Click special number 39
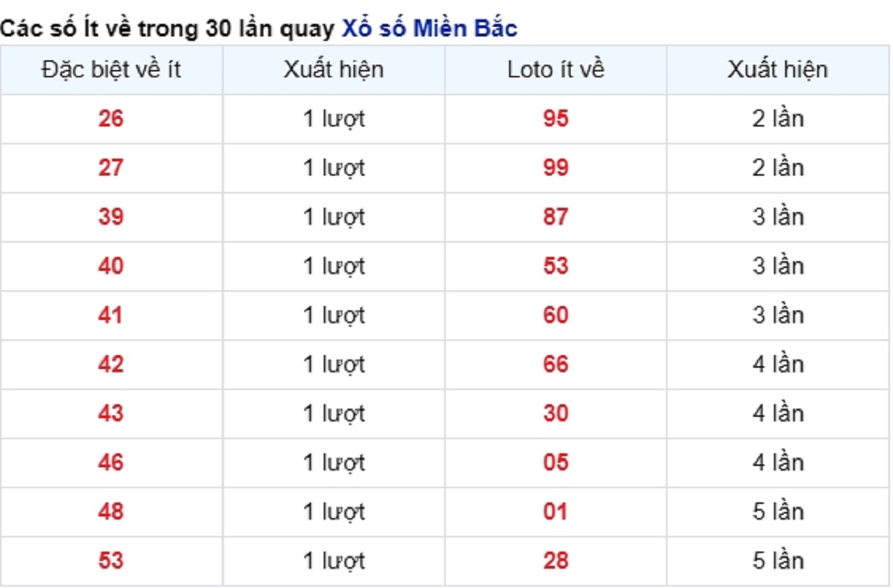 pyautogui.click(x=111, y=217)
